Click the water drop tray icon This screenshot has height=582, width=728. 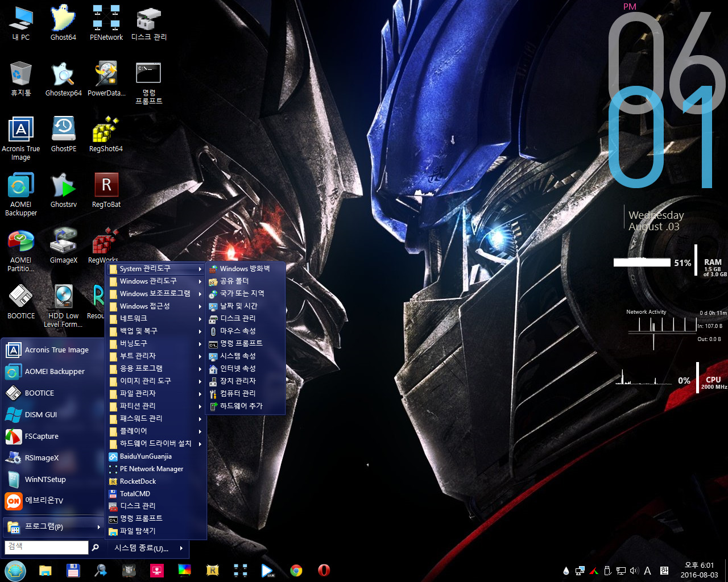566,571
